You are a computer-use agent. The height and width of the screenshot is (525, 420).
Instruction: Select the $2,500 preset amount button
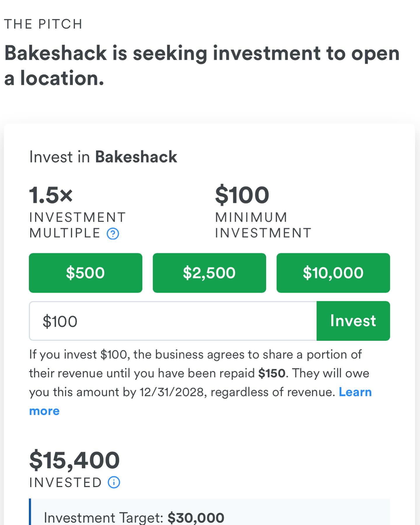pyautogui.click(x=209, y=273)
